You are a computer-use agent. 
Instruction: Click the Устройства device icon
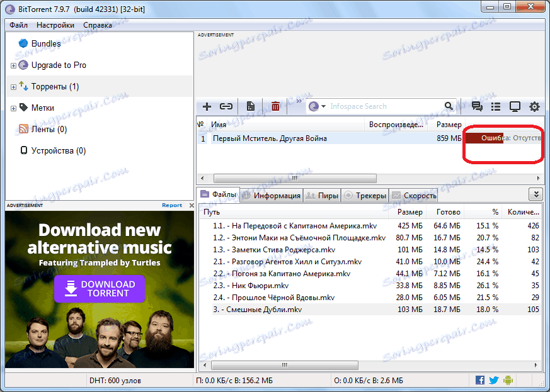click(x=23, y=150)
